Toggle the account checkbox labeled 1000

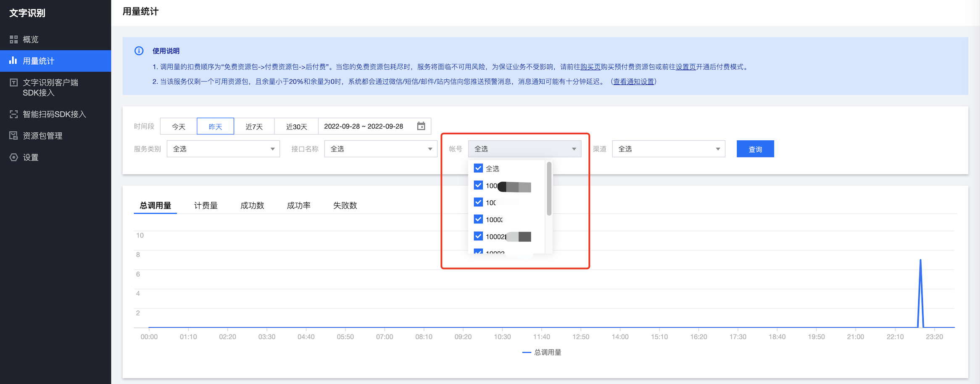[478, 219]
